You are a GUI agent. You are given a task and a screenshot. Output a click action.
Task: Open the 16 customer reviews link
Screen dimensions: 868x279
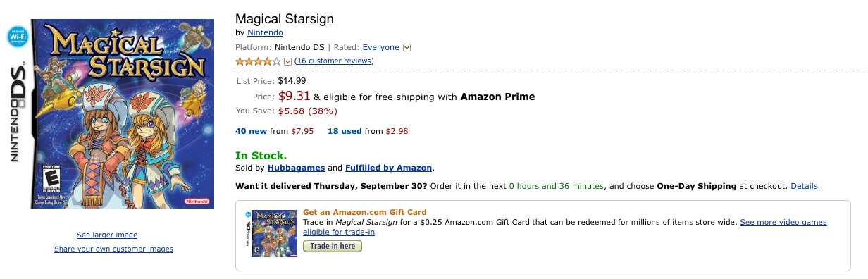335,61
